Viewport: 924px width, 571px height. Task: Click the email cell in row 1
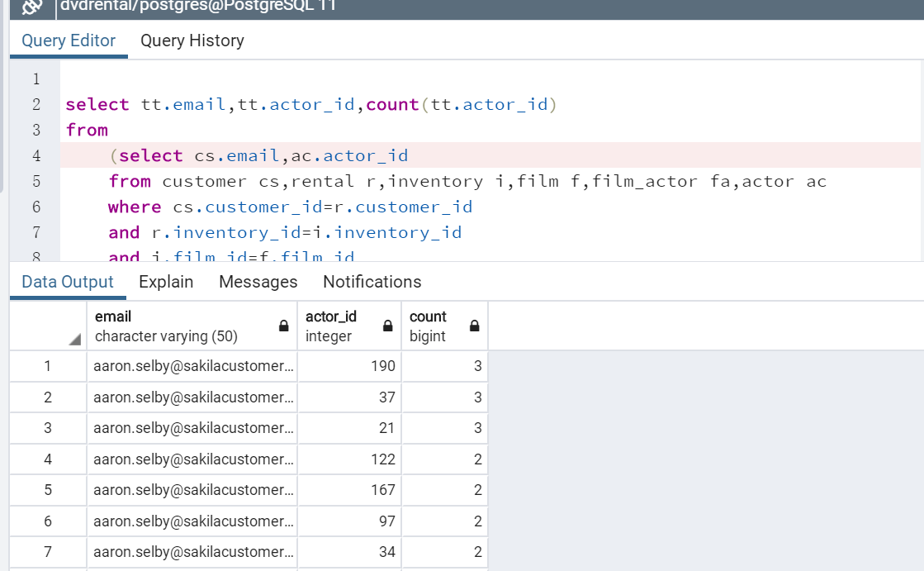click(192, 366)
